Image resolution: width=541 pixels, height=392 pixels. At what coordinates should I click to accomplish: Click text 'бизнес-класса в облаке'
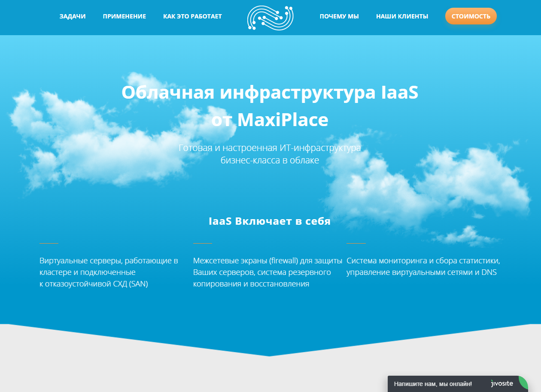pos(270,160)
